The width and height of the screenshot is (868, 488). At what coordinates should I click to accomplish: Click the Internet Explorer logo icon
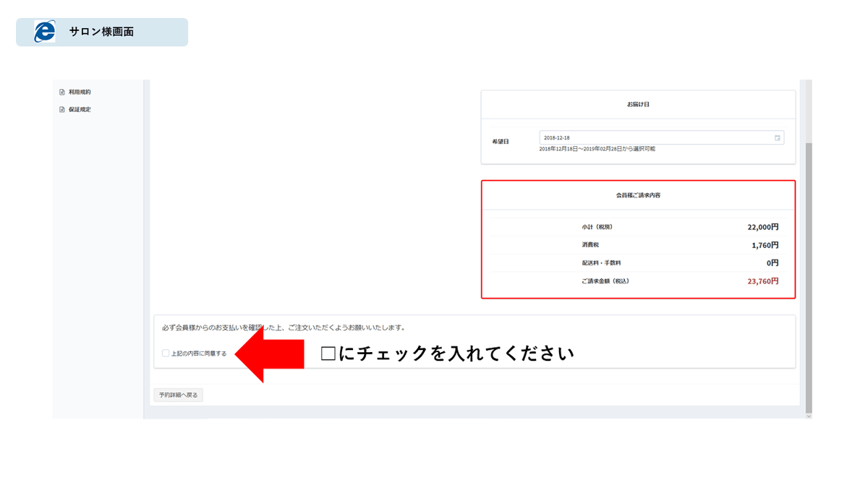[x=45, y=32]
